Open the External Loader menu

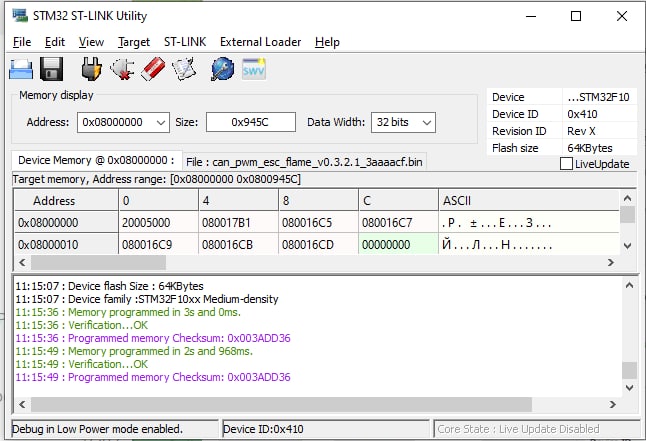coord(260,42)
